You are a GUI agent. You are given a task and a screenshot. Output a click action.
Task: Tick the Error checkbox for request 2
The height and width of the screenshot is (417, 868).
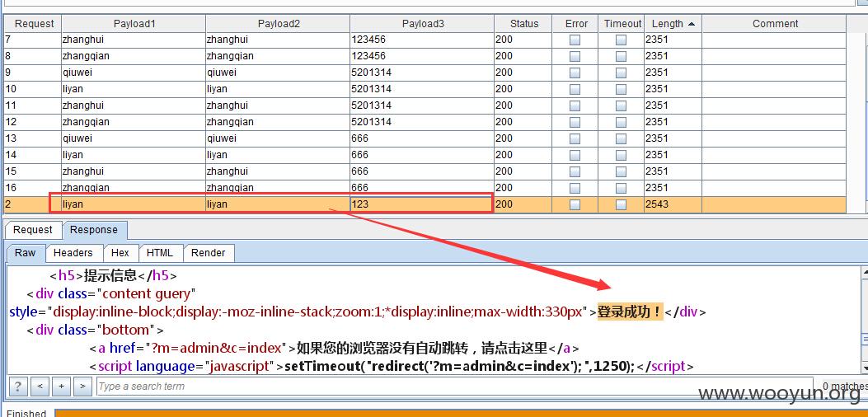point(575,204)
